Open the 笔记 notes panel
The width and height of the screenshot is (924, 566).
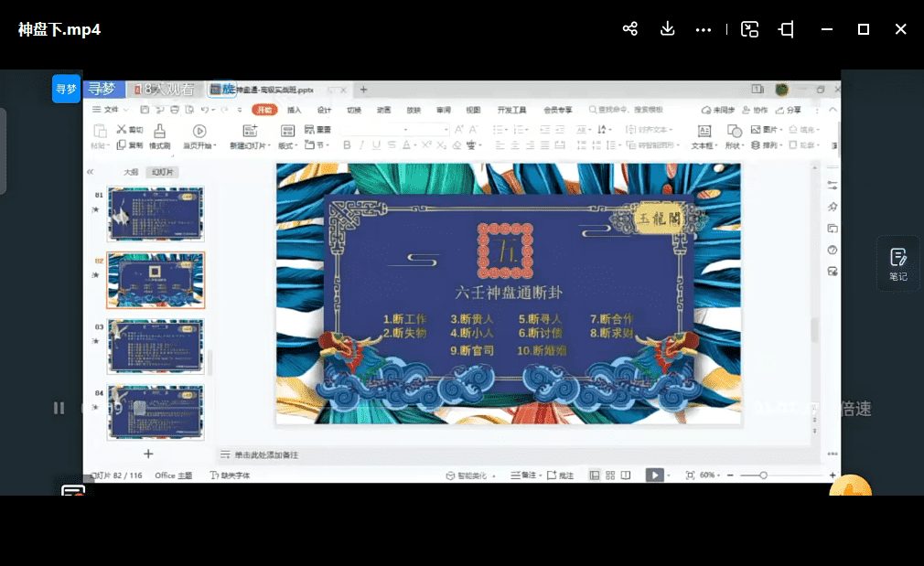(897, 263)
